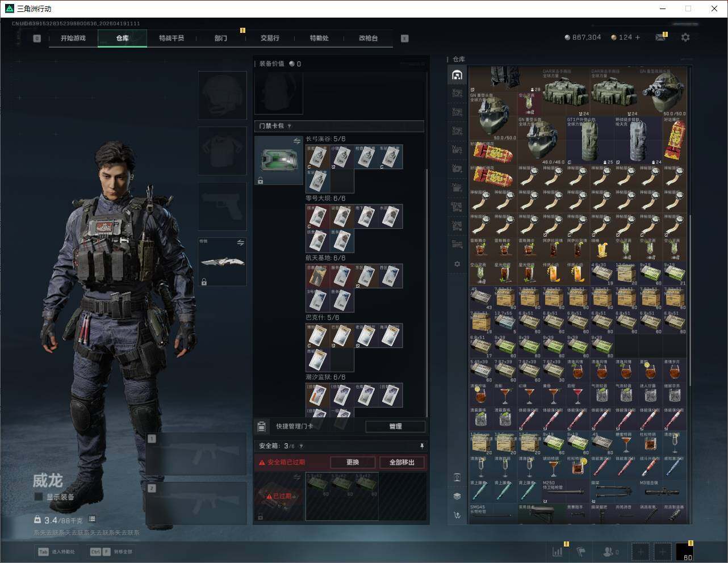Open the 开始游戏 tab
The width and height of the screenshot is (728, 563).
[x=73, y=38]
